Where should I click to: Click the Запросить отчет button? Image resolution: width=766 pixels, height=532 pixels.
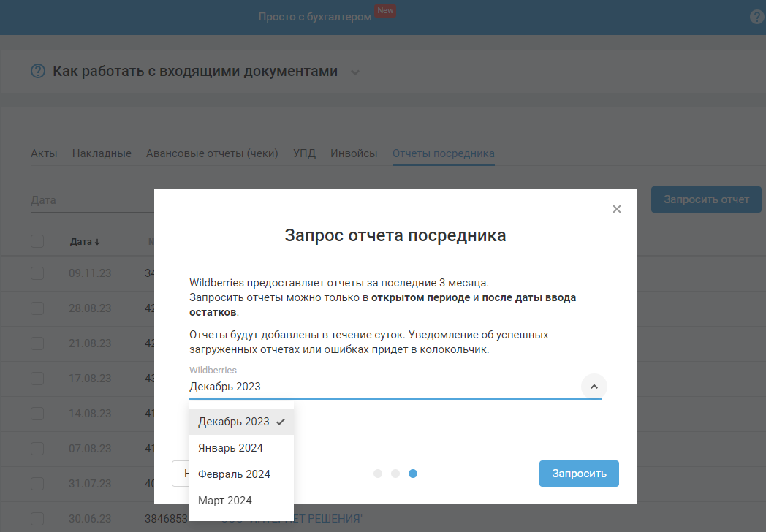pos(706,199)
